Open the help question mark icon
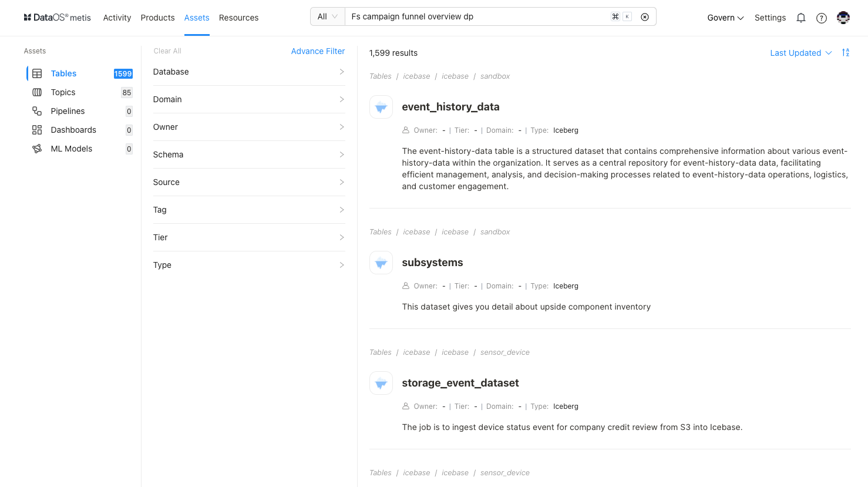The width and height of the screenshot is (868, 487). click(822, 18)
